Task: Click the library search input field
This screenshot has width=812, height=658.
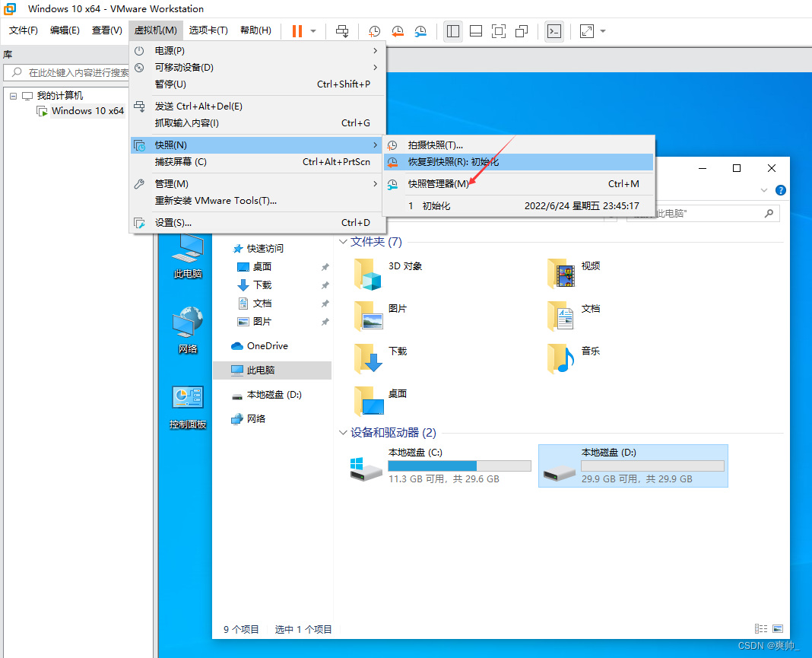Action: (66, 72)
